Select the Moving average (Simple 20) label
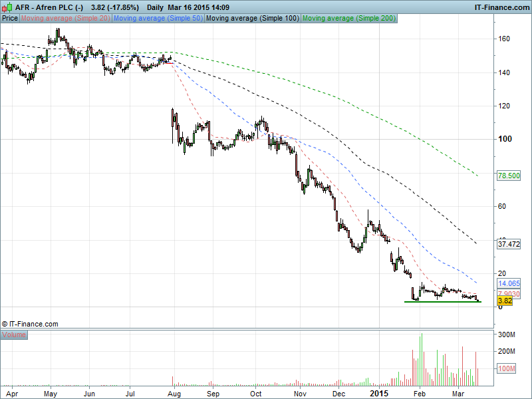 pyautogui.click(x=65, y=19)
